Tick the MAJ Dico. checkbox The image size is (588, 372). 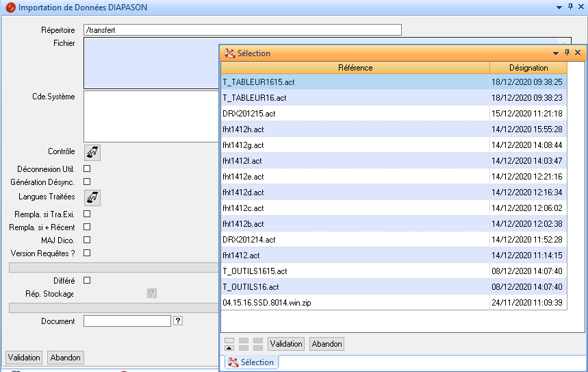pyautogui.click(x=87, y=240)
